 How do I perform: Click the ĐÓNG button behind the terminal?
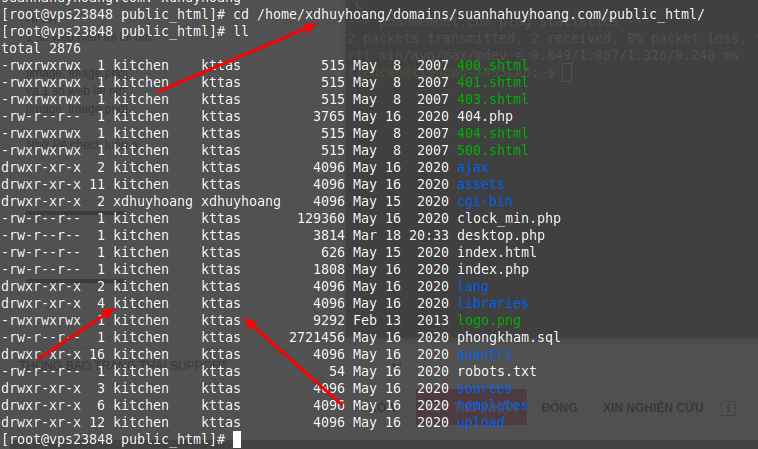(x=559, y=408)
